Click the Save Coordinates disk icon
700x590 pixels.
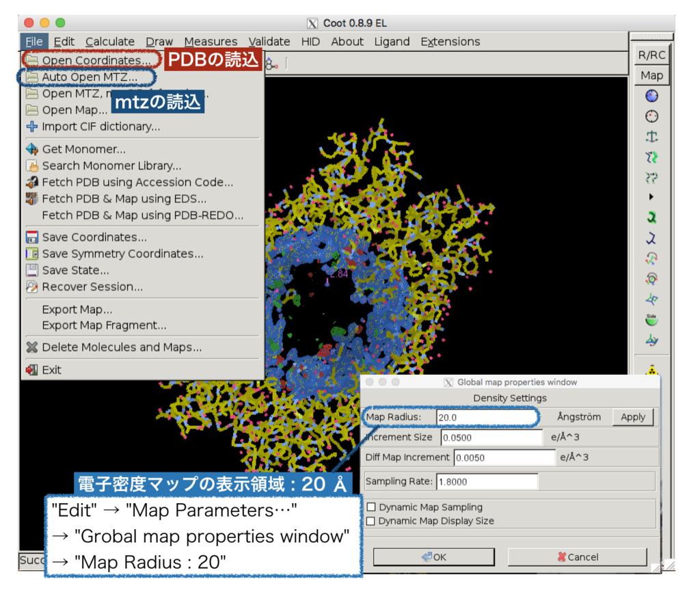click(31, 237)
